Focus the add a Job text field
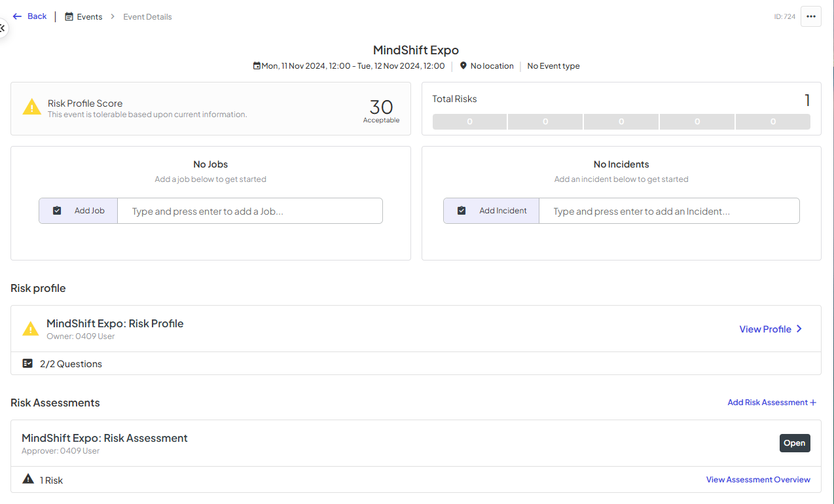The image size is (834, 504). [250, 211]
